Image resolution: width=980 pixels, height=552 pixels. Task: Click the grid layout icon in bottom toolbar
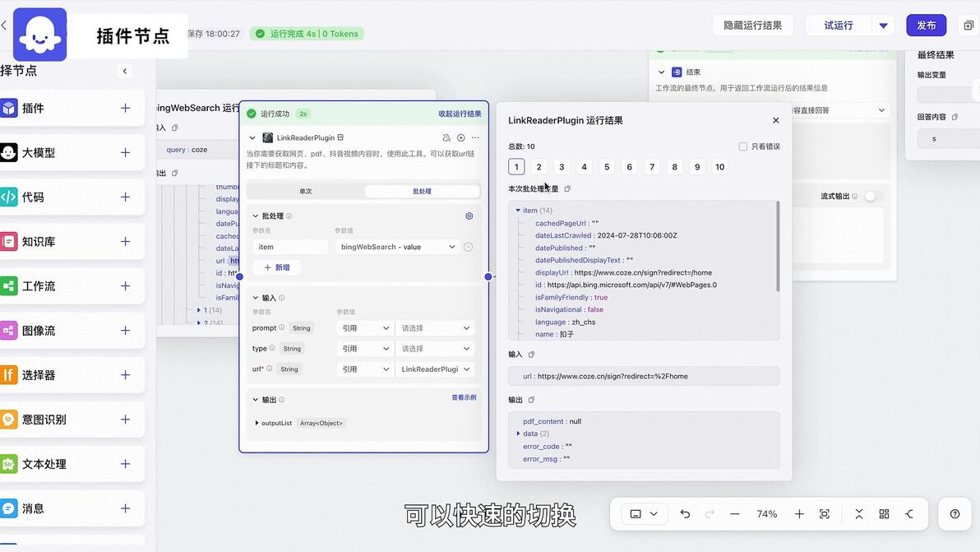pos(884,514)
